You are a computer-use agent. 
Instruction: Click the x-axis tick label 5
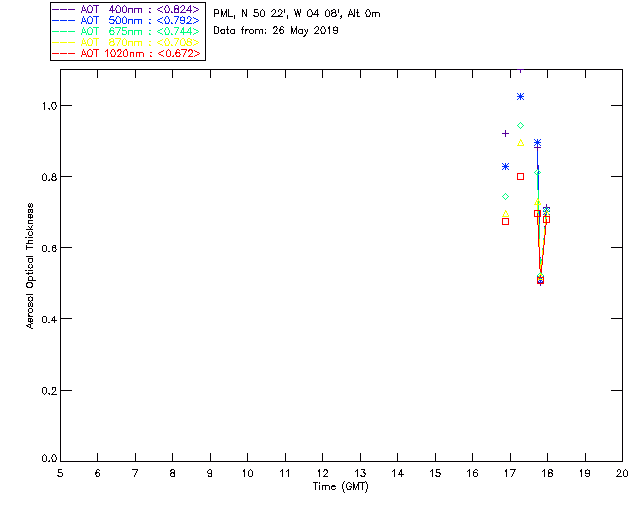[x=60, y=473]
